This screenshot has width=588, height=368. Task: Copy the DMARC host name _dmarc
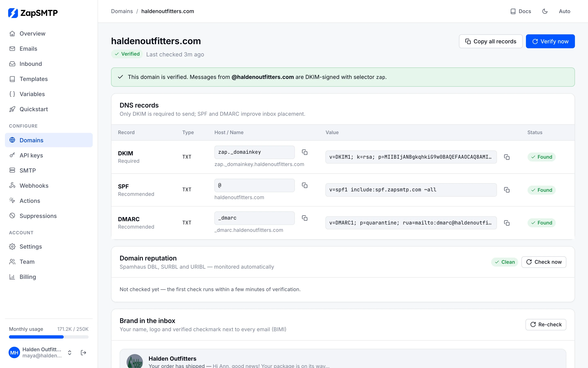coord(304,218)
